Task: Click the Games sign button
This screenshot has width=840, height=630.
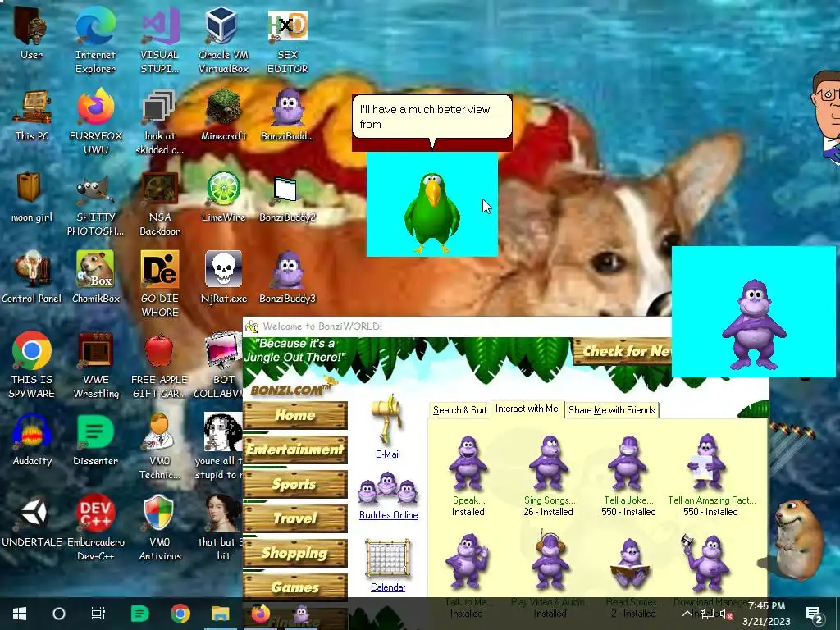Action: point(295,587)
